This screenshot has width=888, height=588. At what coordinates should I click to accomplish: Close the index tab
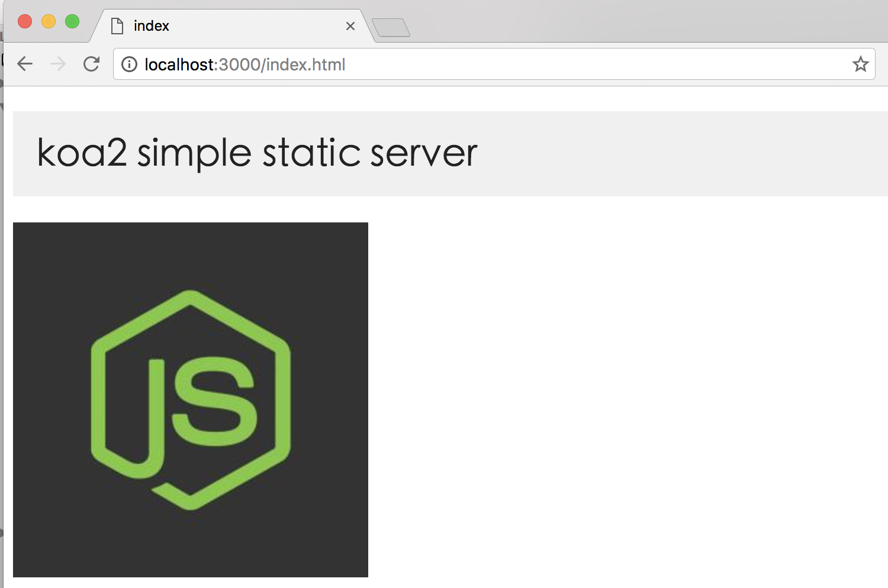coord(350,26)
